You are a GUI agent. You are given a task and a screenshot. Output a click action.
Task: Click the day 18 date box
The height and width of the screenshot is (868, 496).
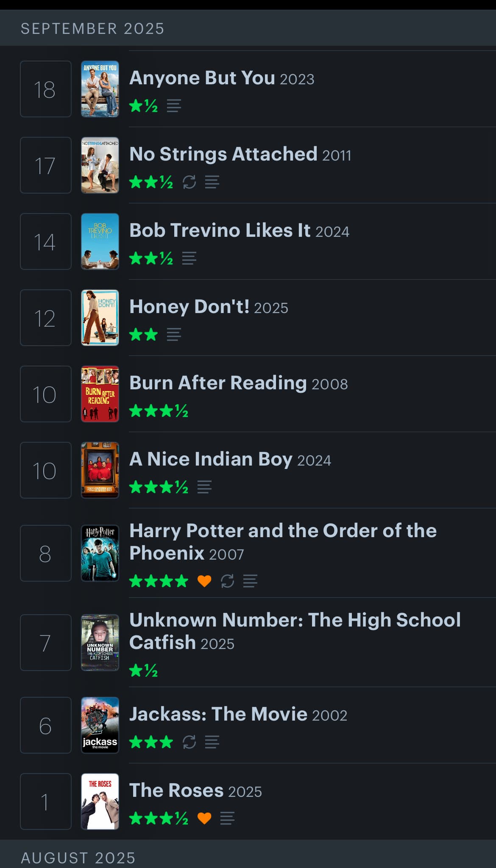click(46, 89)
